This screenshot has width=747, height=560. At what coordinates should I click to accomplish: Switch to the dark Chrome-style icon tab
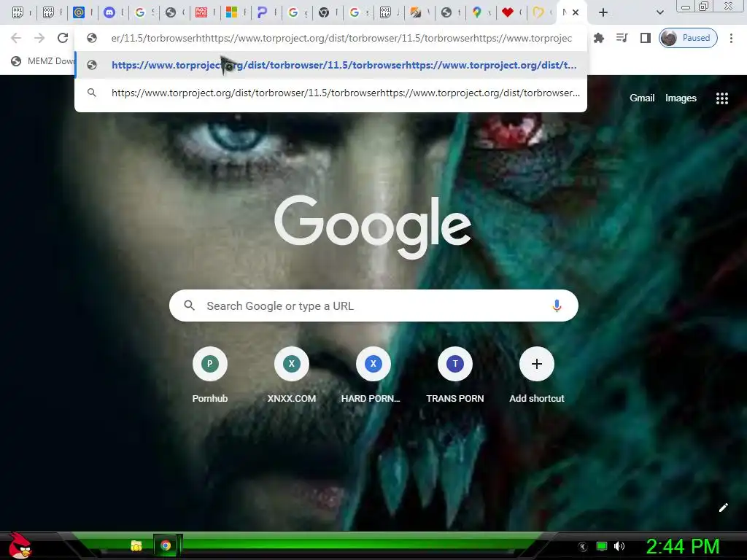[323, 13]
